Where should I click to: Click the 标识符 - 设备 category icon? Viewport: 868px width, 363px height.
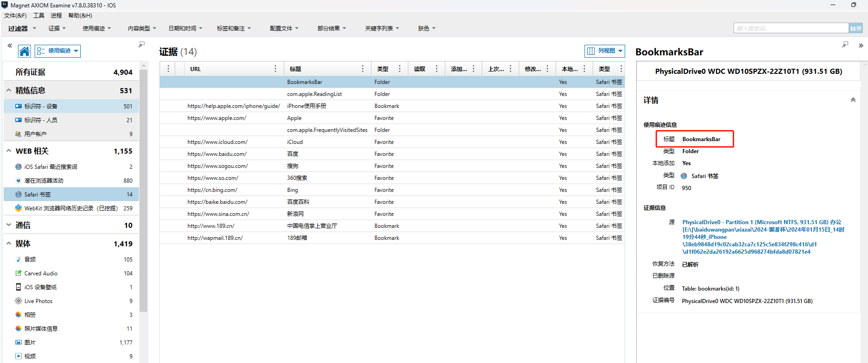(18, 106)
